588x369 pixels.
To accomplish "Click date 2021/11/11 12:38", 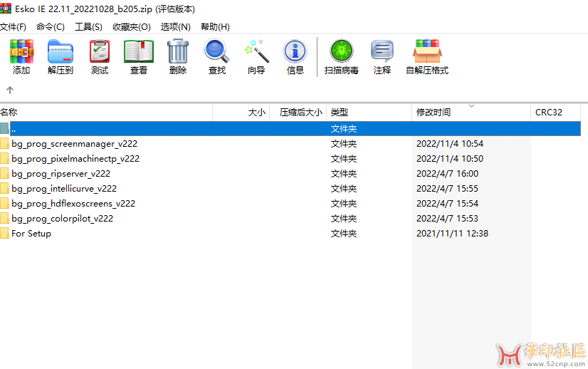I will pyautogui.click(x=452, y=234).
